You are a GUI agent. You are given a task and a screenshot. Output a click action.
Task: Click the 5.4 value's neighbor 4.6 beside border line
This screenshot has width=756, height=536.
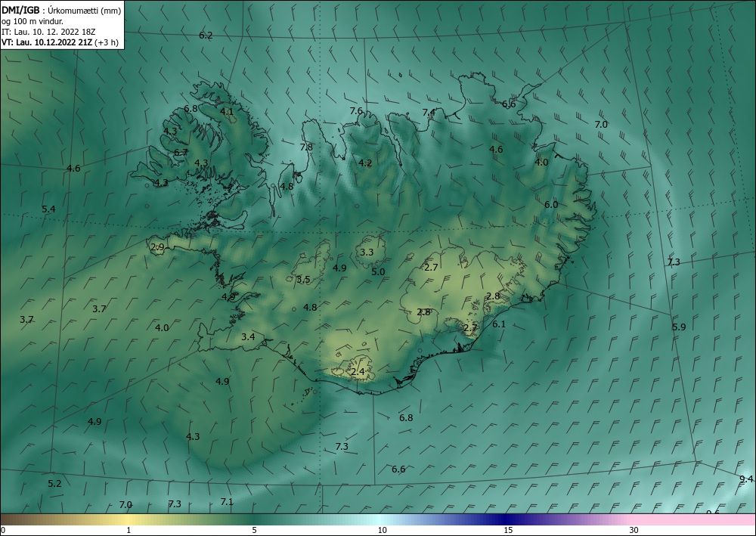click(73, 169)
